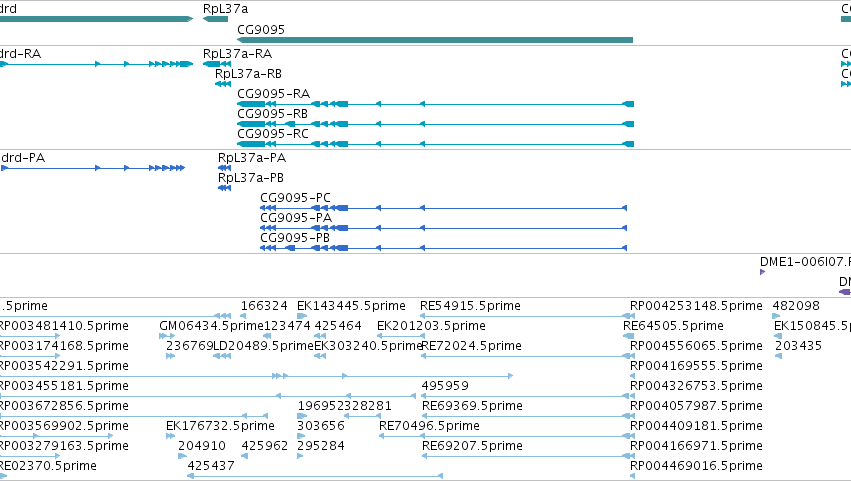Select the RE69207.5prime EST label

472,446
